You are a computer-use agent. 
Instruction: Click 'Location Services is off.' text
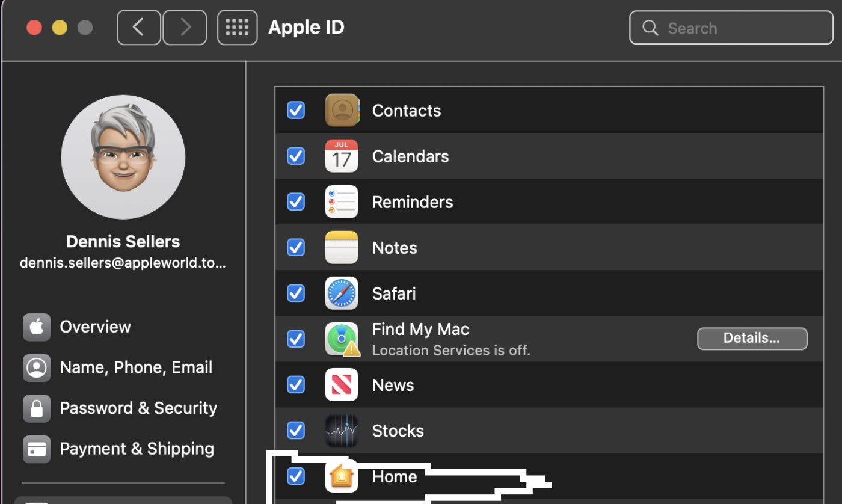pyautogui.click(x=451, y=350)
